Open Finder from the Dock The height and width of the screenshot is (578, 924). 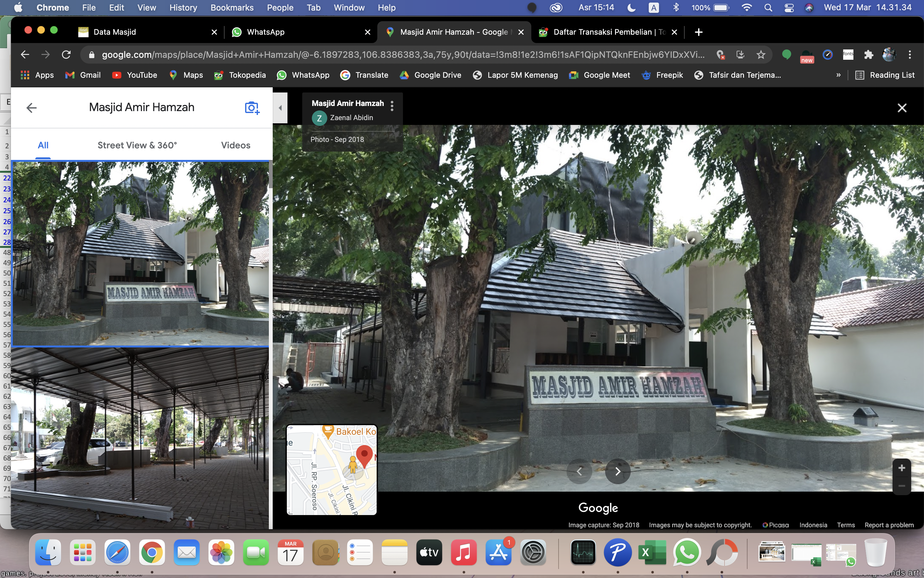click(48, 552)
